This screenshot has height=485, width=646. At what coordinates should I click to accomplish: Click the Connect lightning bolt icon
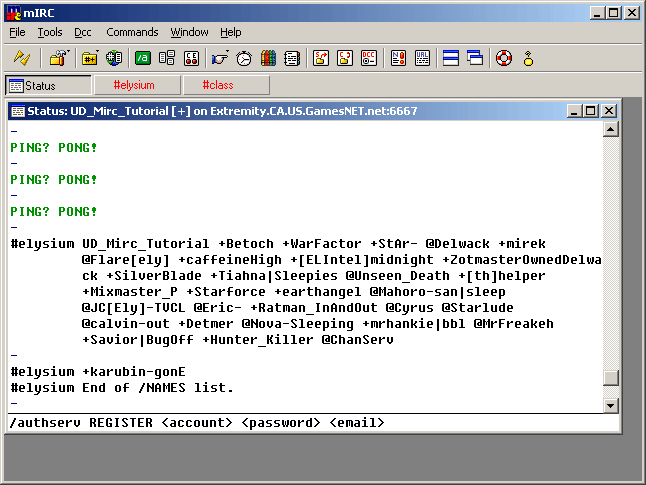click(22, 58)
